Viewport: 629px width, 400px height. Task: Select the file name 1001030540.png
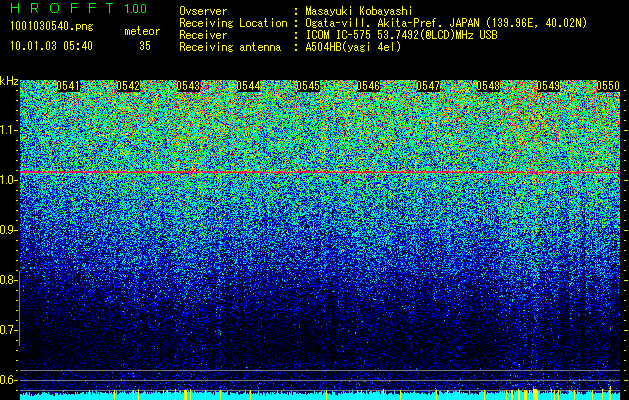pos(51,27)
